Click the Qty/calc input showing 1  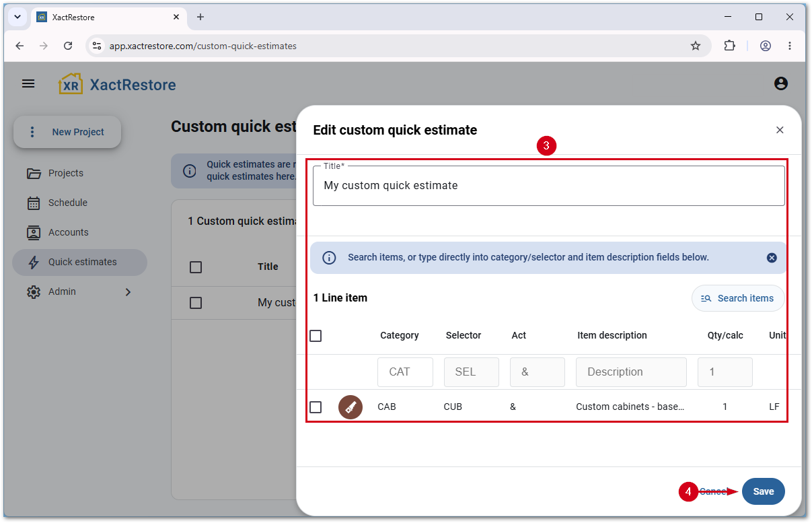(725, 372)
